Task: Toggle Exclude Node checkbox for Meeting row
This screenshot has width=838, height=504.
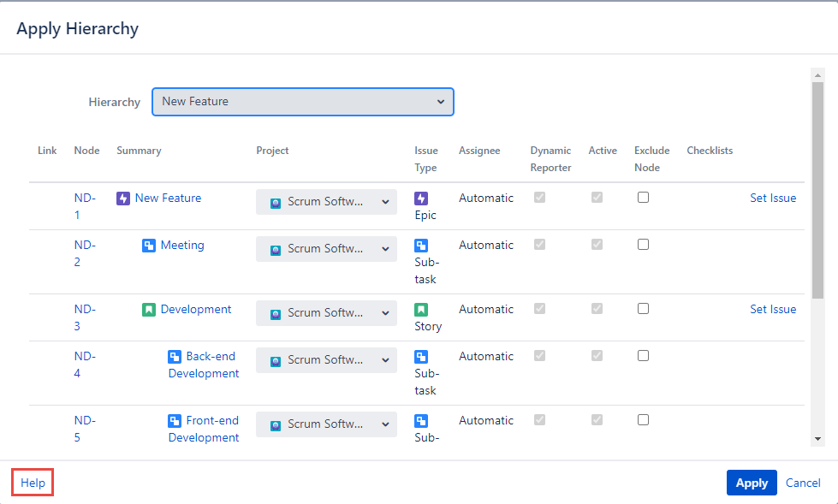Action: pos(643,245)
